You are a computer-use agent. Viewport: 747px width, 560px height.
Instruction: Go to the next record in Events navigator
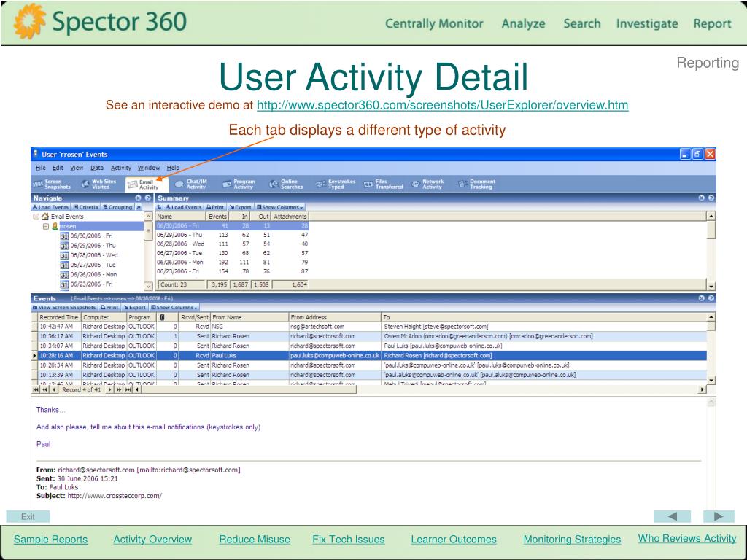(109, 389)
